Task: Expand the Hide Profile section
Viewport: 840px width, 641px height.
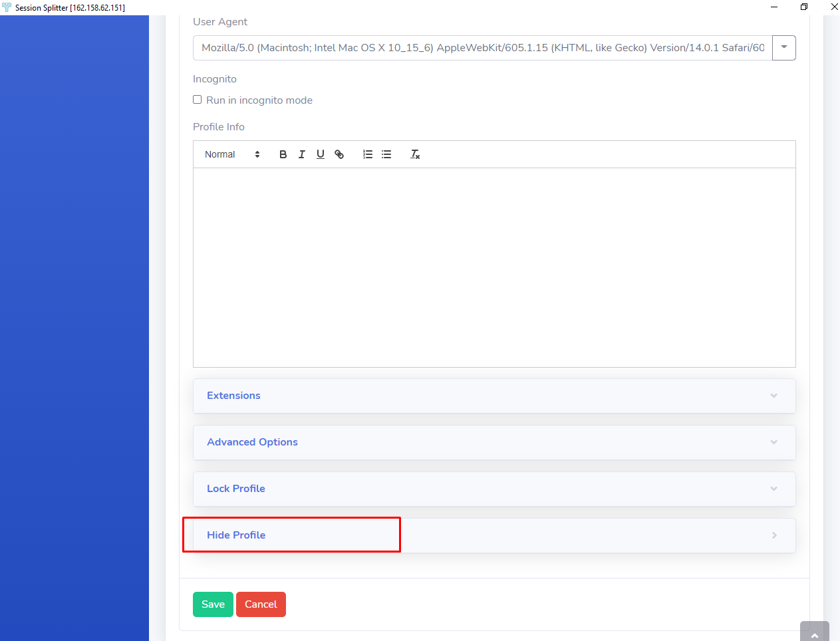Action: click(494, 535)
